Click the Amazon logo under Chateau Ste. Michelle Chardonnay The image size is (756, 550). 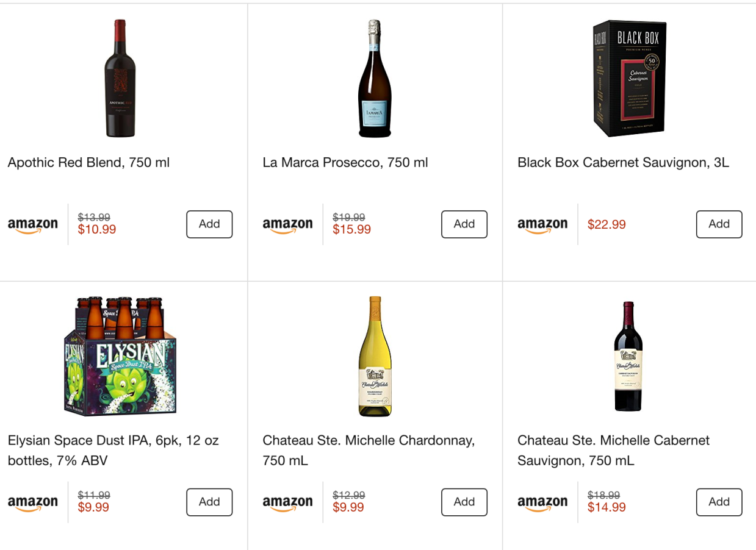tap(287, 502)
